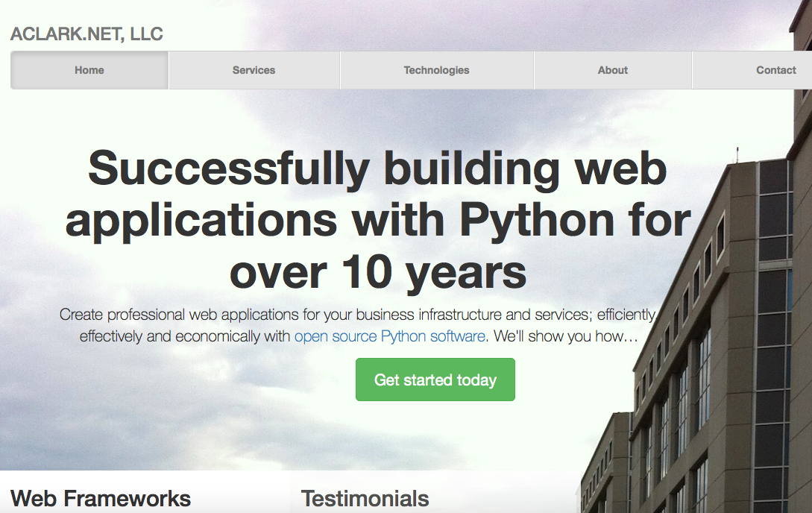The image size is (812, 513).
Task: Select the Technologies menu item
Action: point(436,70)
